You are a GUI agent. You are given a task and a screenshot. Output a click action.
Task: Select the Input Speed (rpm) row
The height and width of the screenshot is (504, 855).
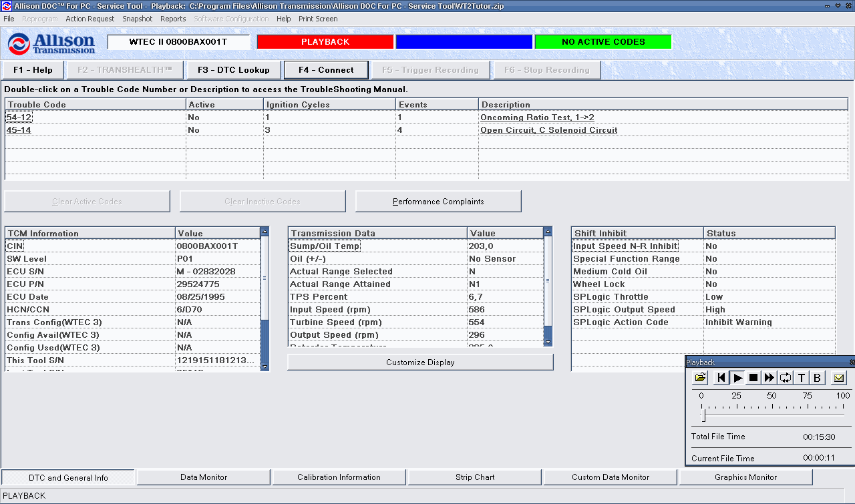[415, 310]
